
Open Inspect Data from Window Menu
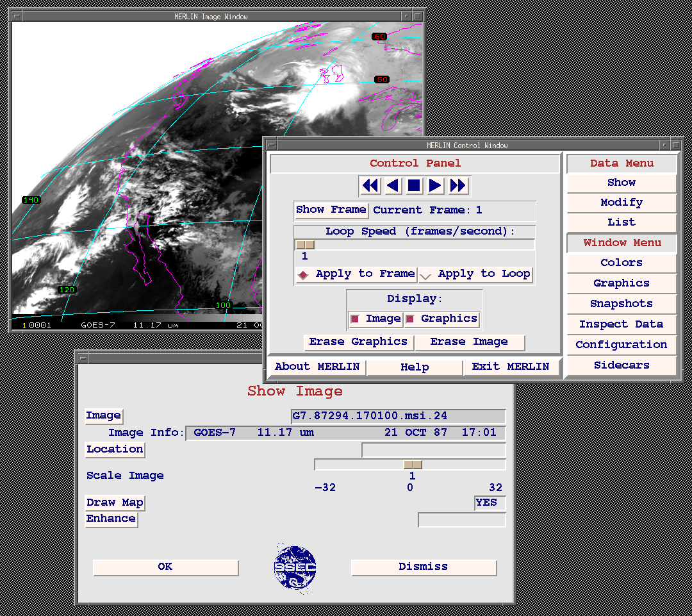point(622,324)
